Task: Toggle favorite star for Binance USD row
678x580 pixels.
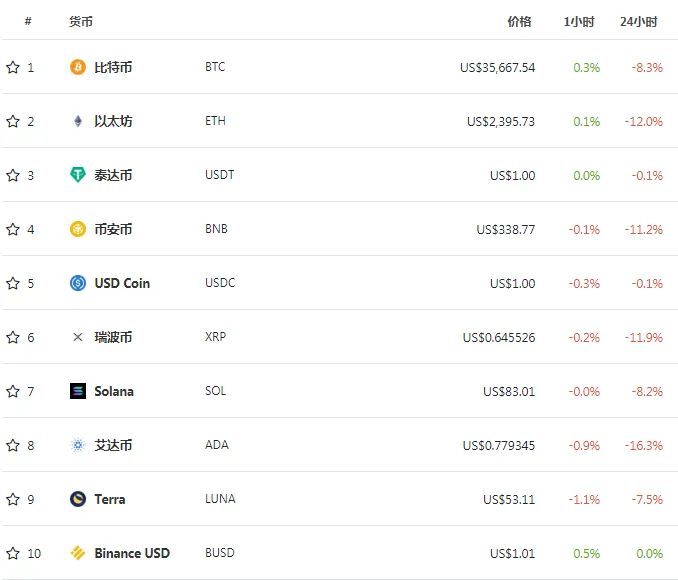Action: pyautogui.click(x=13, y=553)
